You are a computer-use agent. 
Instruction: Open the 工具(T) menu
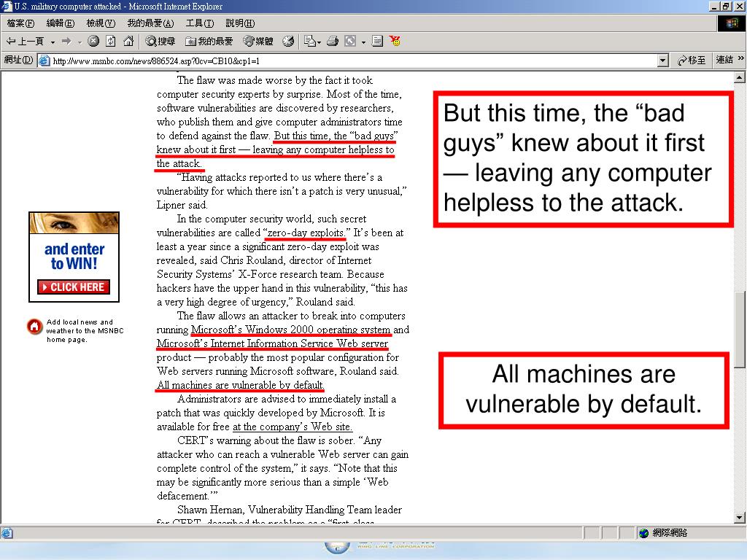[x=200, y=23]
